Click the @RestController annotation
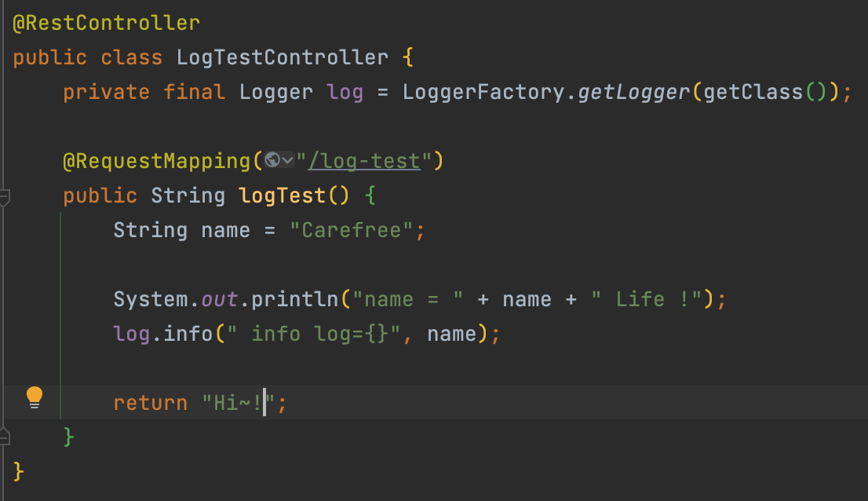Image resolution: width=868 pixels, height=501 pixels. (106, 23)
